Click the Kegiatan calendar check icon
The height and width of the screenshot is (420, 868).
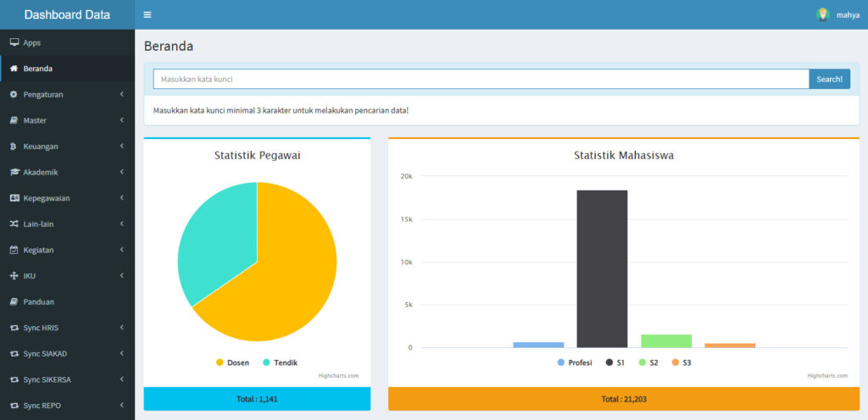coord(14,250)
